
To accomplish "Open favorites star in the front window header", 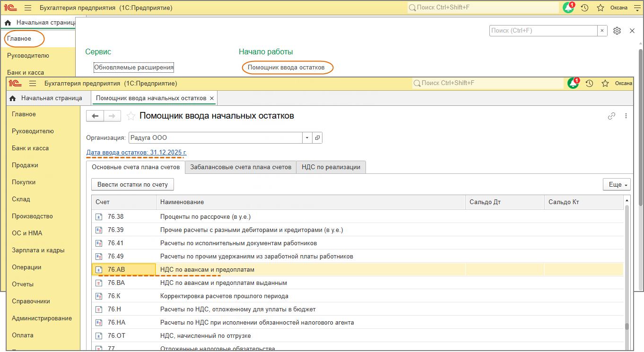I will pos(605,84).
